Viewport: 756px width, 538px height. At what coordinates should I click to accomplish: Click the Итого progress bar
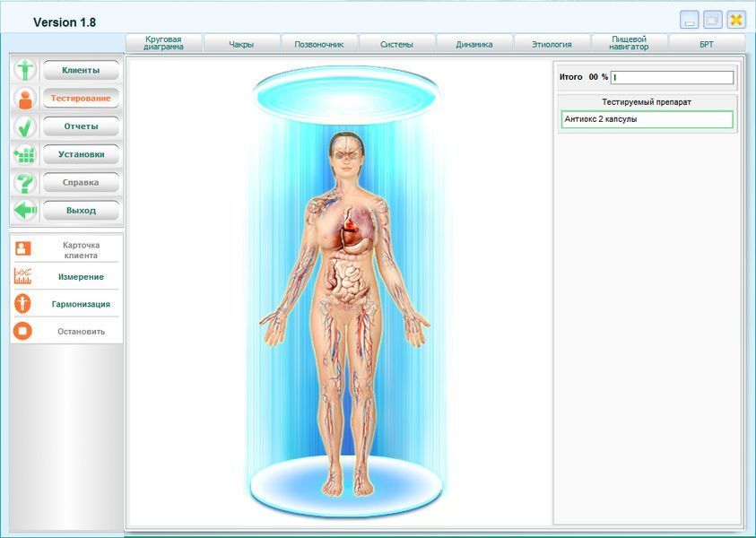[672, 77]
